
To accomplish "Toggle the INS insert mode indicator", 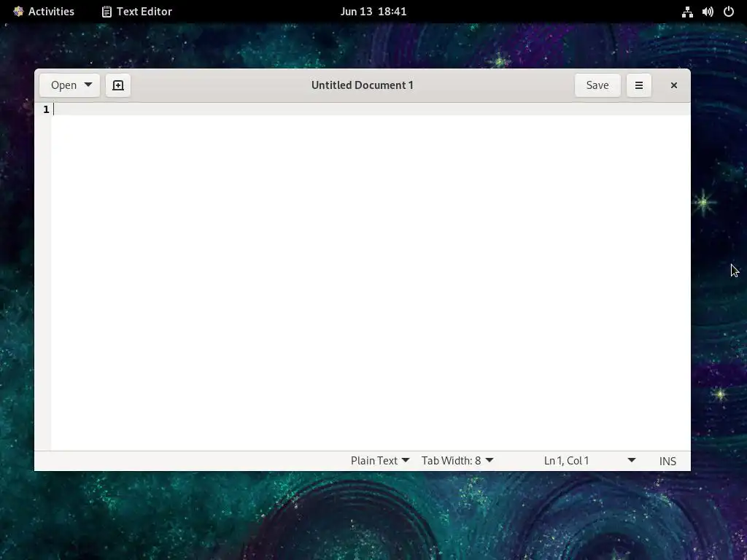I will (x=667, y=461).
